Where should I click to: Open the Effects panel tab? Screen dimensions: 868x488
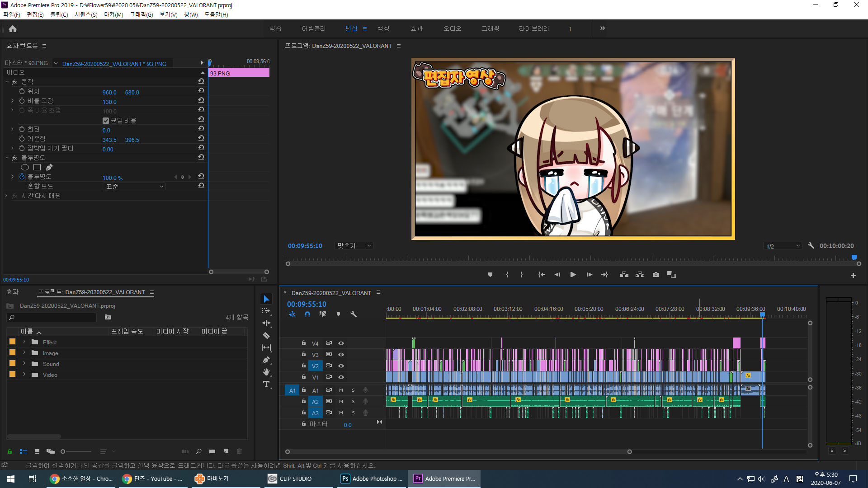coord(13,292)
